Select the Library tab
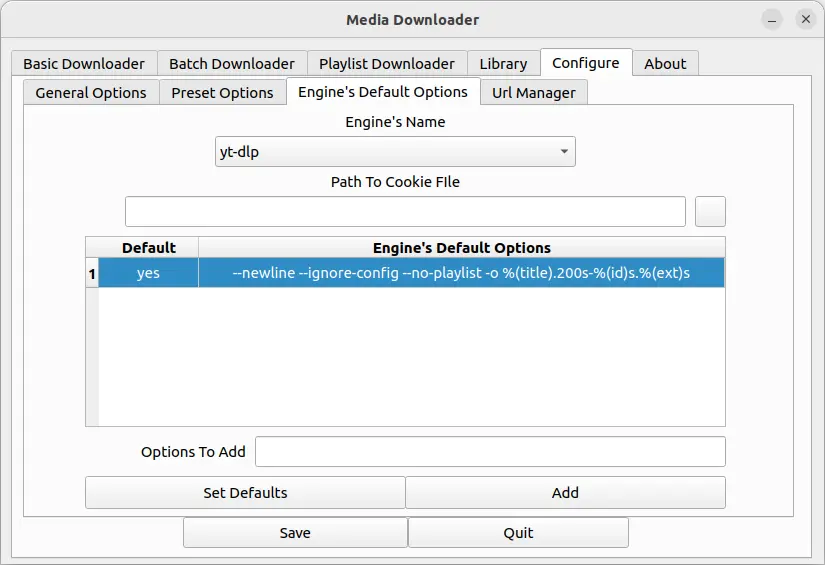This screenshot has height=565, width=825. (x=503, y=63)
